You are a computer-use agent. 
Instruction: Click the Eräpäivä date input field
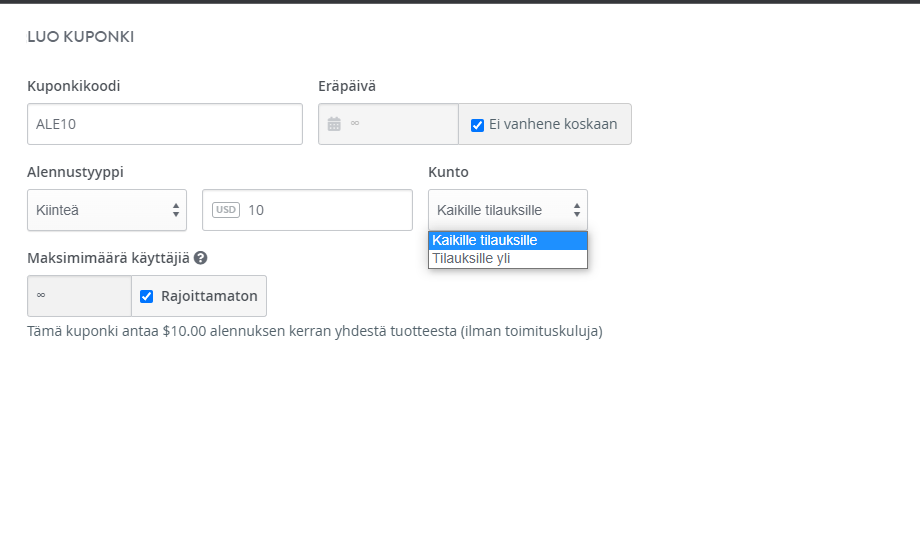tap(388, 124)
